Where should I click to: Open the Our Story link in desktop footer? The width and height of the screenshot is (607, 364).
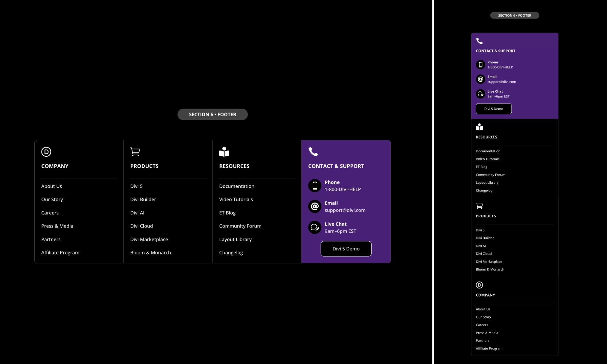52,200
